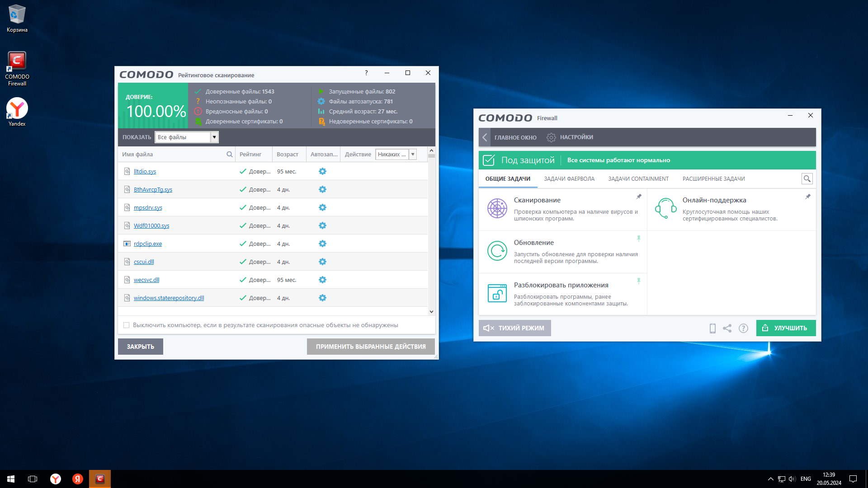Image resolution: width=868 pixels, height=488 pixels.
Task: Open task search magnifier in Firewall window
Action: [807, 179]
